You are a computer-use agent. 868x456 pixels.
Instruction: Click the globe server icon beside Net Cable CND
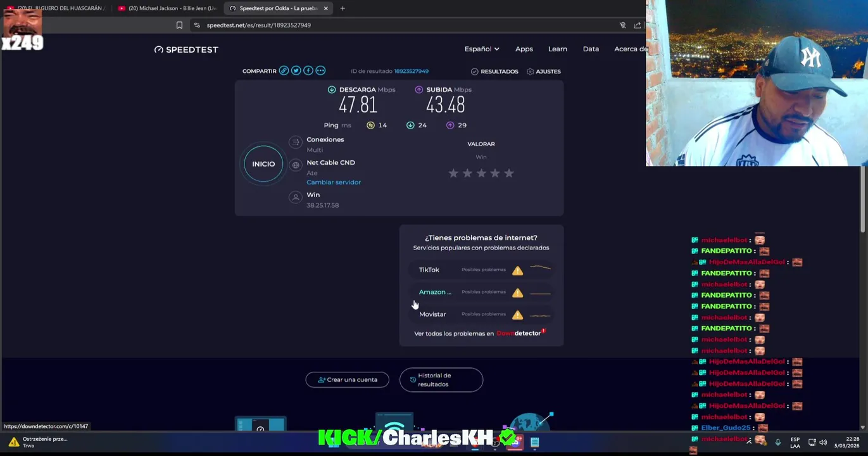tap(295, 165)
